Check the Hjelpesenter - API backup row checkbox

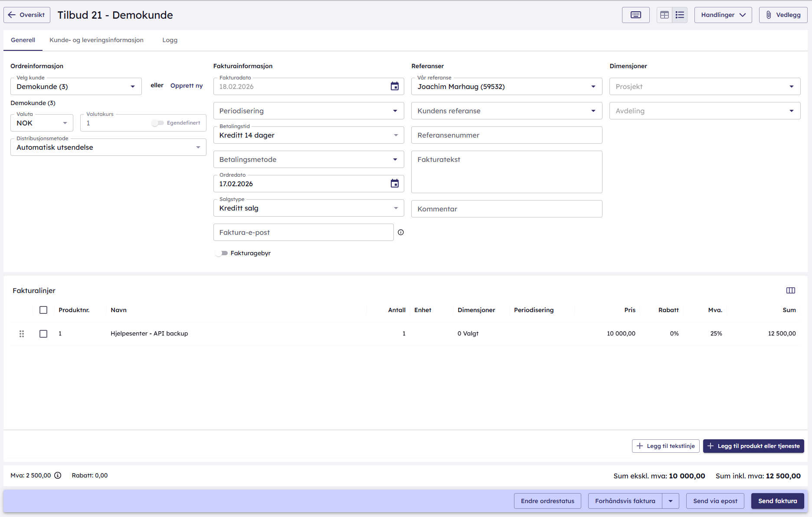43,333
